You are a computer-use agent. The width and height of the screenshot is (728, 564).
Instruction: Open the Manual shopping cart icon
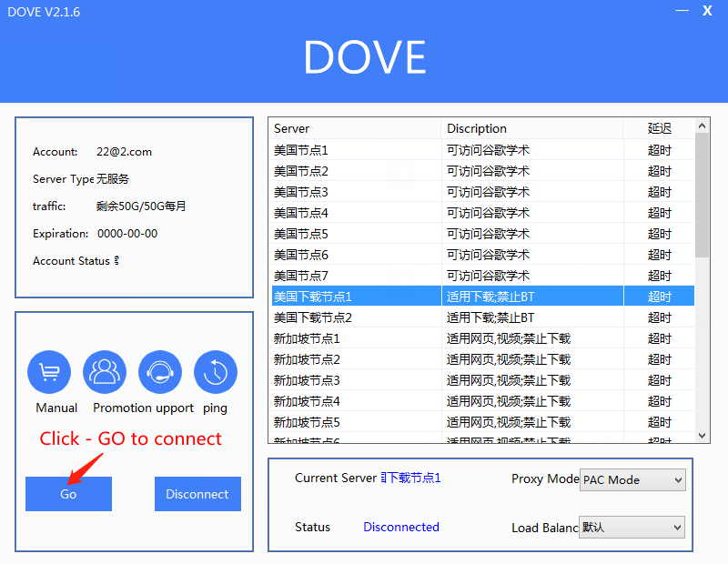(x=49, y=372)
